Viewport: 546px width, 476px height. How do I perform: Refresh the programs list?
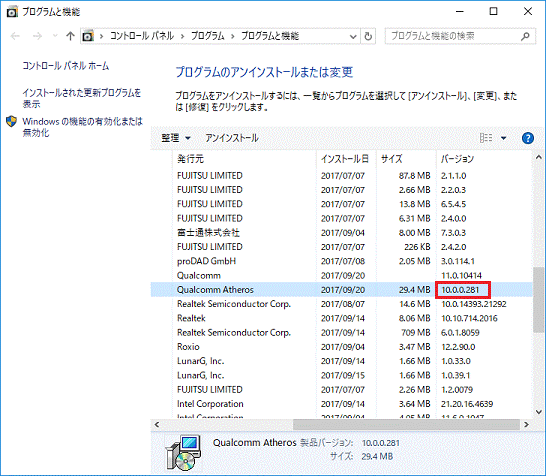(x=368, y=36)
